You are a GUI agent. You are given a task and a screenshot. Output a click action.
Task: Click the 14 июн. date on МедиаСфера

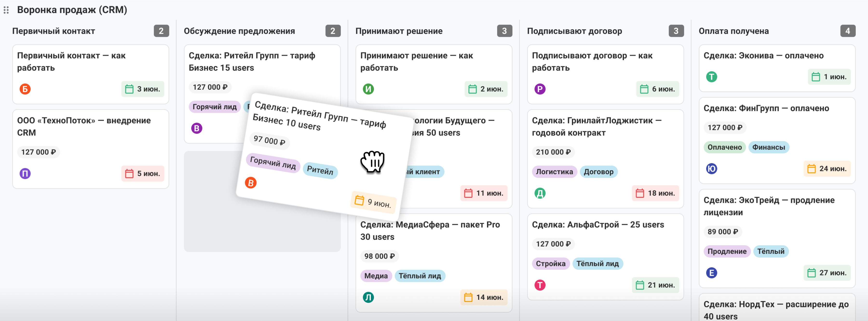pyautogui.click(x=483, y=297)
